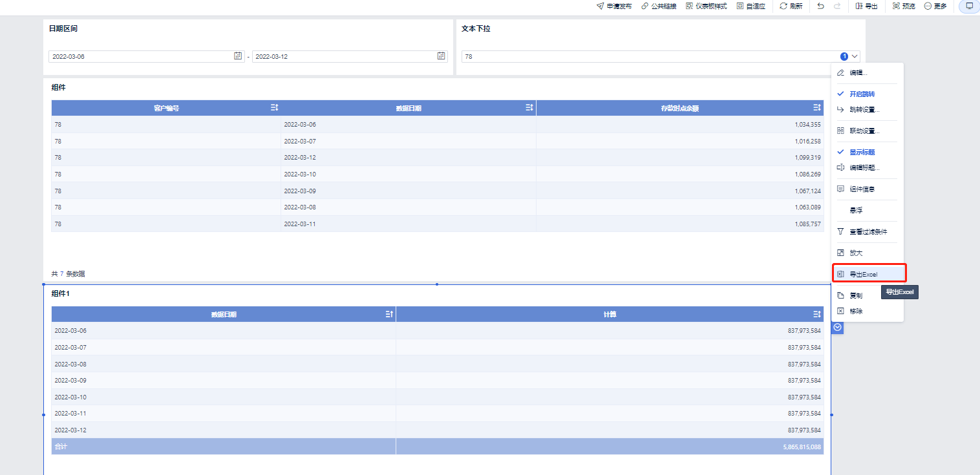Select 放大 to enlarge the component

868,253
